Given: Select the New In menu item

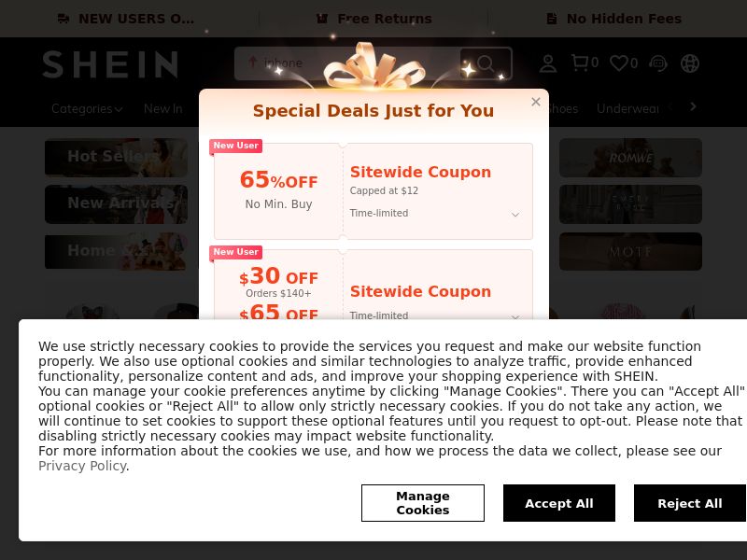Looking at the screenshot, I should [162, 108].
